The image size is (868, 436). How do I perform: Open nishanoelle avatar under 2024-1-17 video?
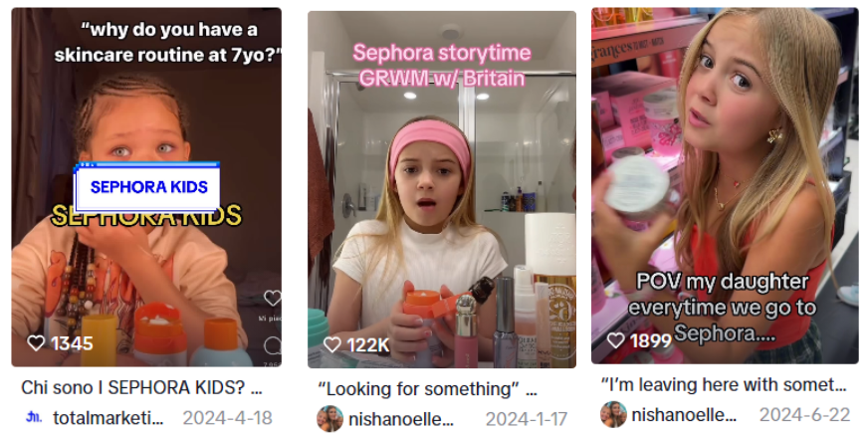coord(329,419)
